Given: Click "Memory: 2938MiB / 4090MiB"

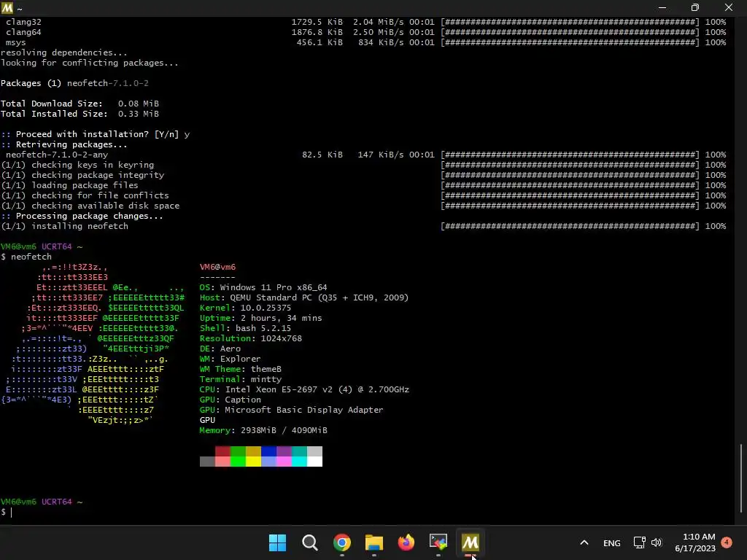Looking at the screenshot, I should point(263,430).
